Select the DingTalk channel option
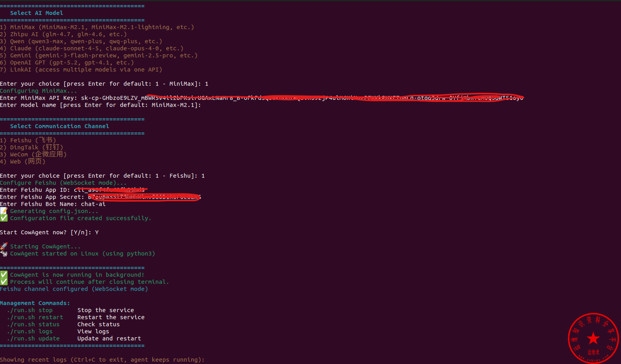 tap(31, 147)
